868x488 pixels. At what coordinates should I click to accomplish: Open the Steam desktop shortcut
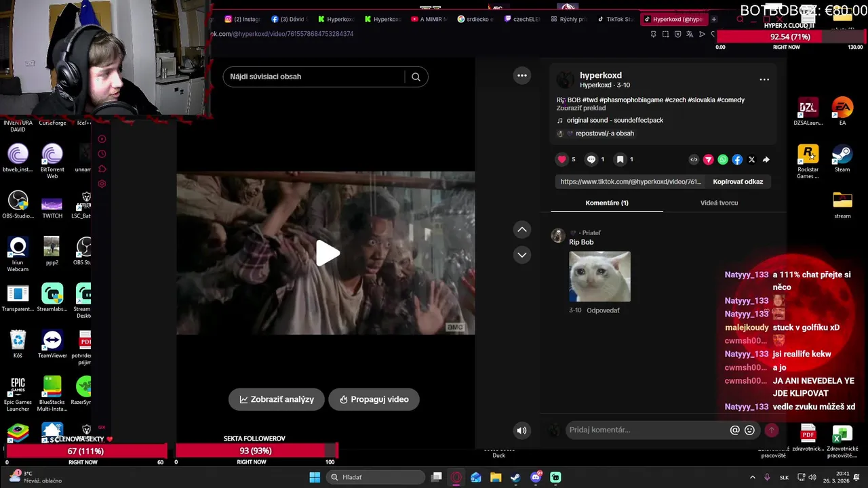tap(842, 159)
